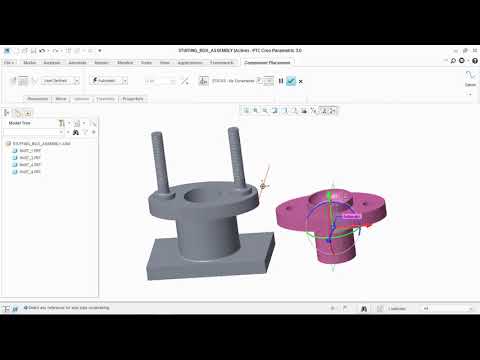Image resolution: width=480 pixels, height=360 pixels.
Task: Click the Undo icon in quick access toolbar
Action: click(x=42, y=51)
